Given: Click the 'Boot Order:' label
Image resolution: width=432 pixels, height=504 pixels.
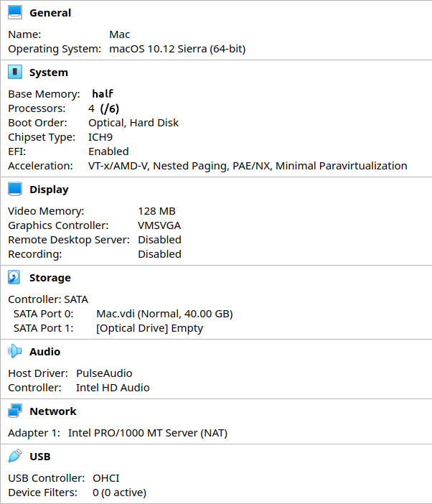Looking at the screenshot, I should pyautogui.click(x=37, y=123).
